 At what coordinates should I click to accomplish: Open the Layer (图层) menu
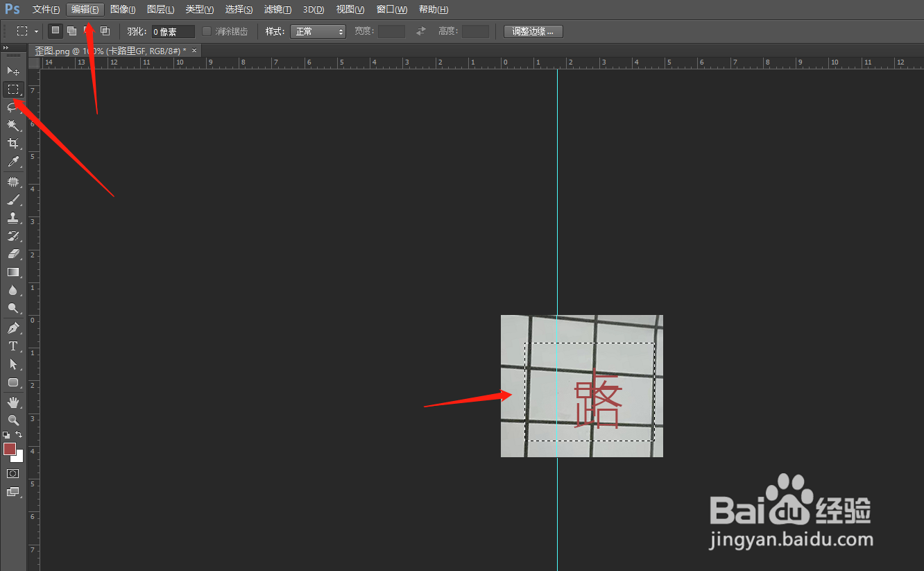(160, 10)
